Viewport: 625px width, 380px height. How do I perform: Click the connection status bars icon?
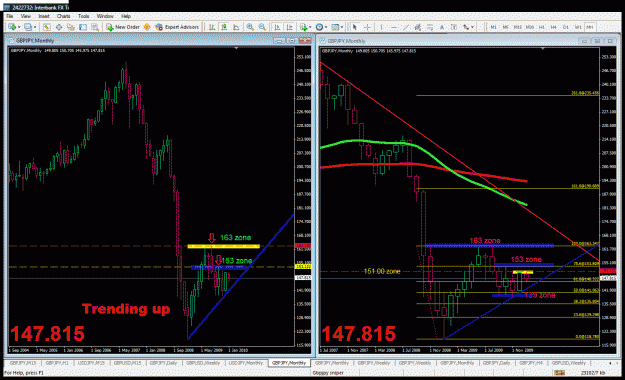click(559, 373)
